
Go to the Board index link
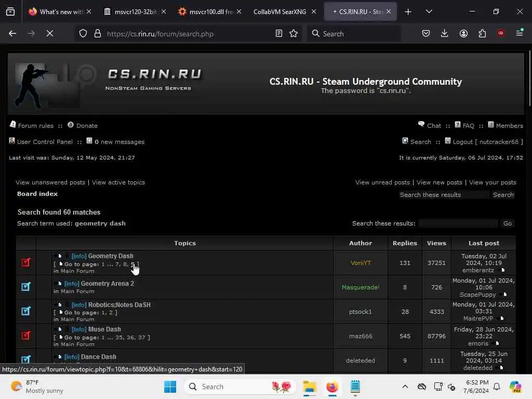point(37,194)
